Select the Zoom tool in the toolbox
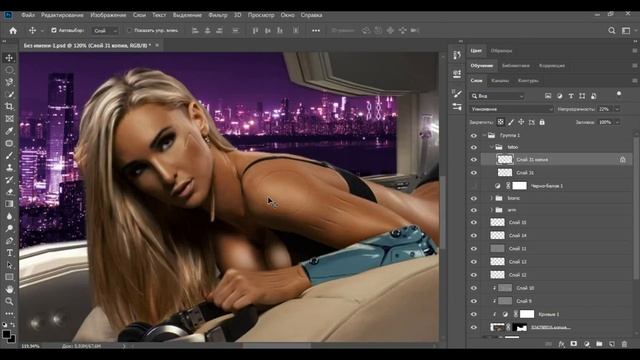 click(x=9, y=301)
